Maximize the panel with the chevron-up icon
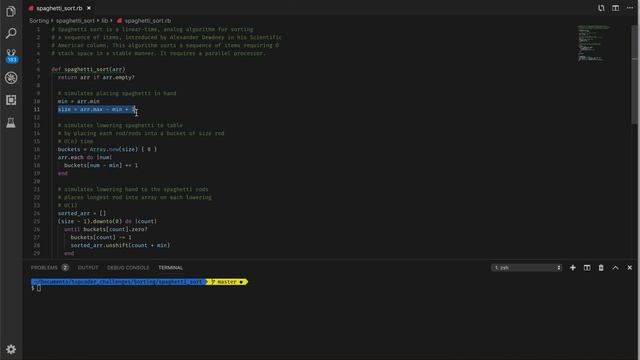This screenshot has width=640, height=360. pos(615,268)
